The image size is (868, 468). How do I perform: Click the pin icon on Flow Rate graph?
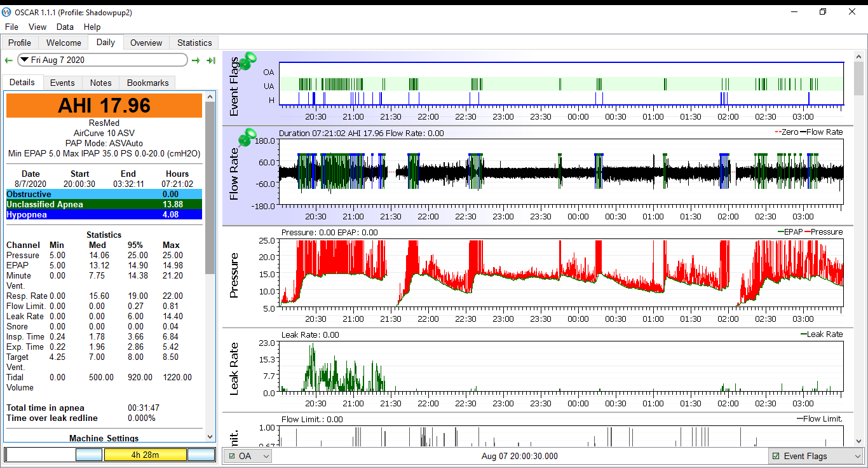pos(247,137)
